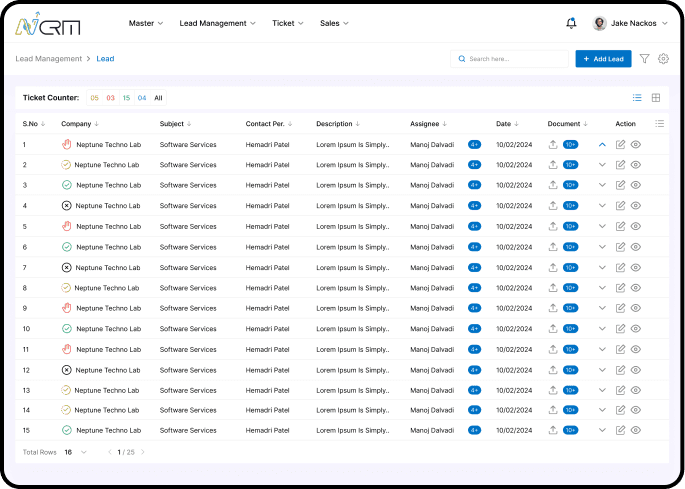The width and height of the screenshot is (685, 489).
Task: Click the NCRM logo
Action: click(48, 23)
